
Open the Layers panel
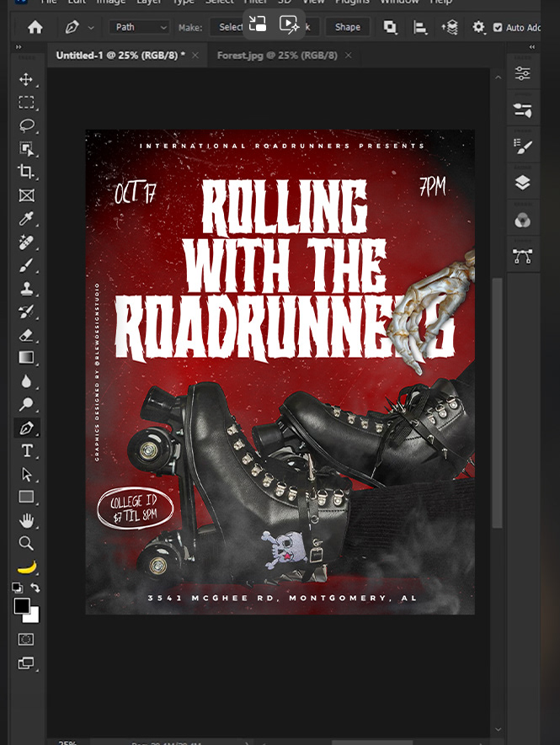coord(522,183)
